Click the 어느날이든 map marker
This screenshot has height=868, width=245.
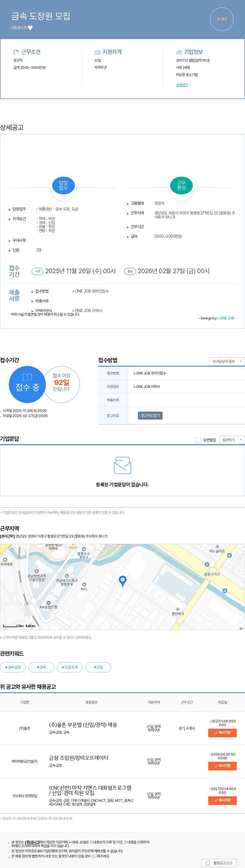pyautogui.click(x=217, y=549)
